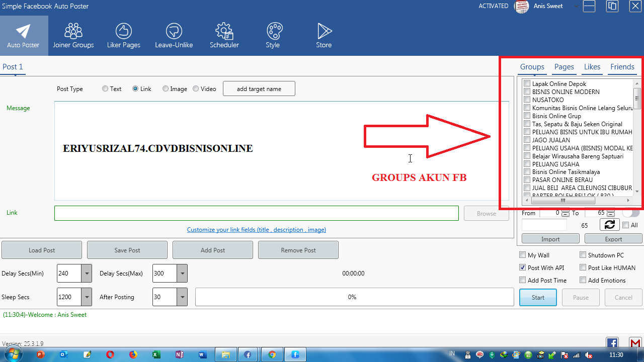644x362 pixels.
Task: Enable Post Like HUMAN option
Action: (x=583, y=267)
